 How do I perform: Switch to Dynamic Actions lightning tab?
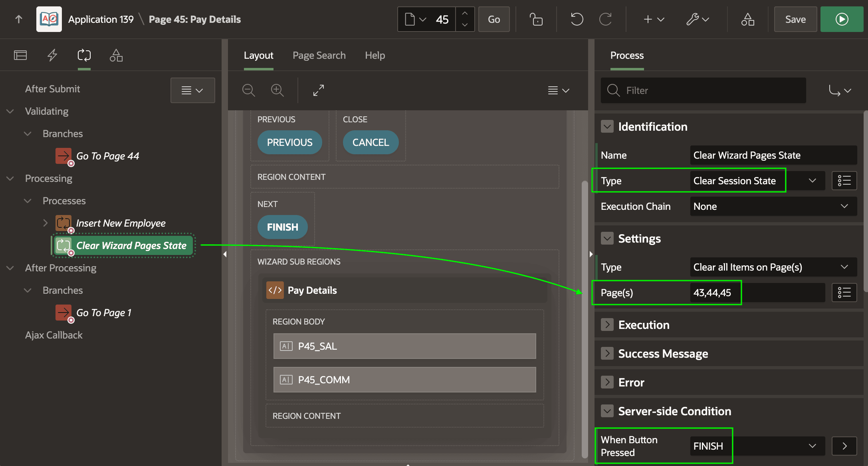click(x=52, y=55)
